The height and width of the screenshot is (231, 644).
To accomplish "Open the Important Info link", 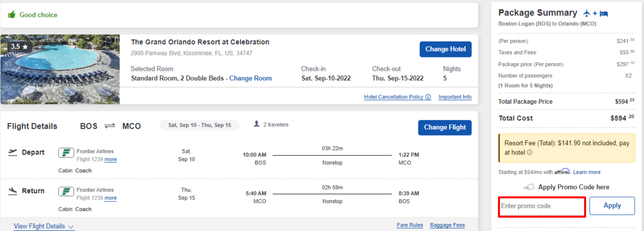I will point(455,97).
